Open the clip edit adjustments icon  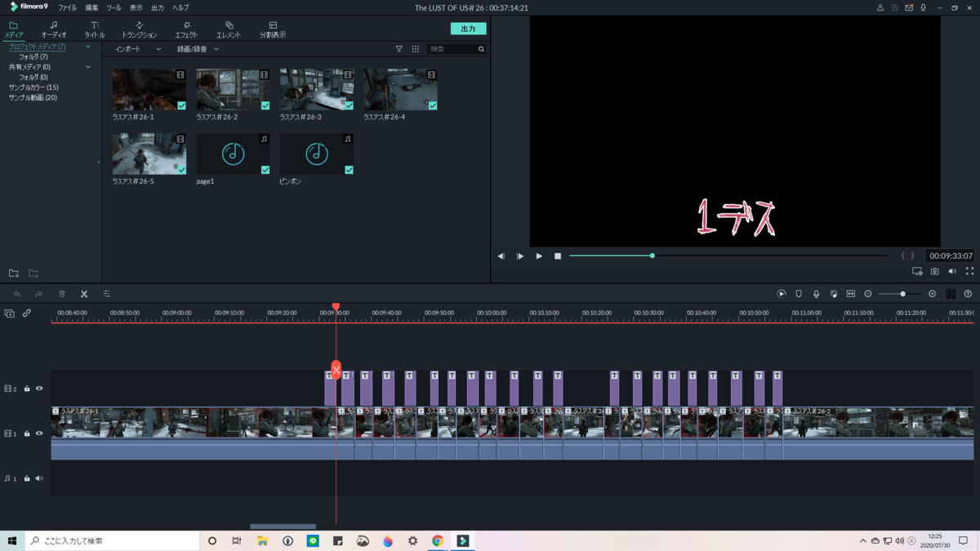point(106,294)
